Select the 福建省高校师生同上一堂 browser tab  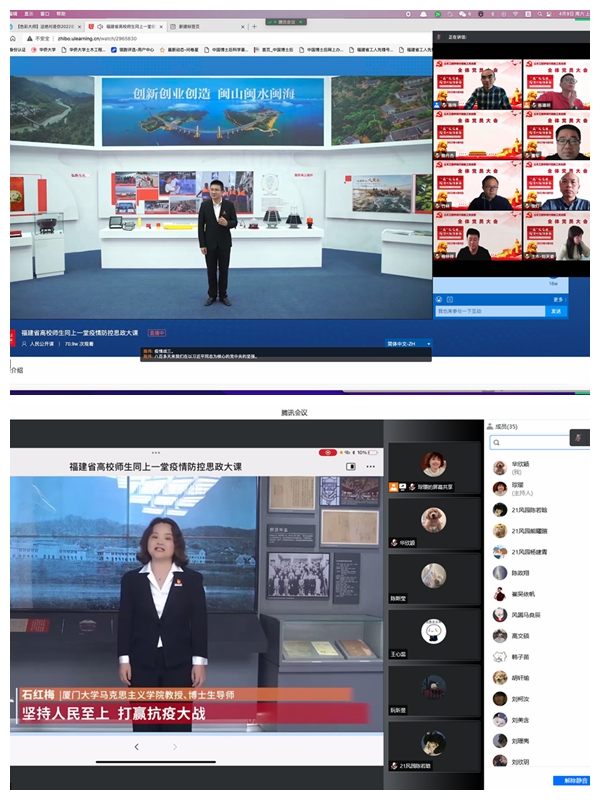124,26
